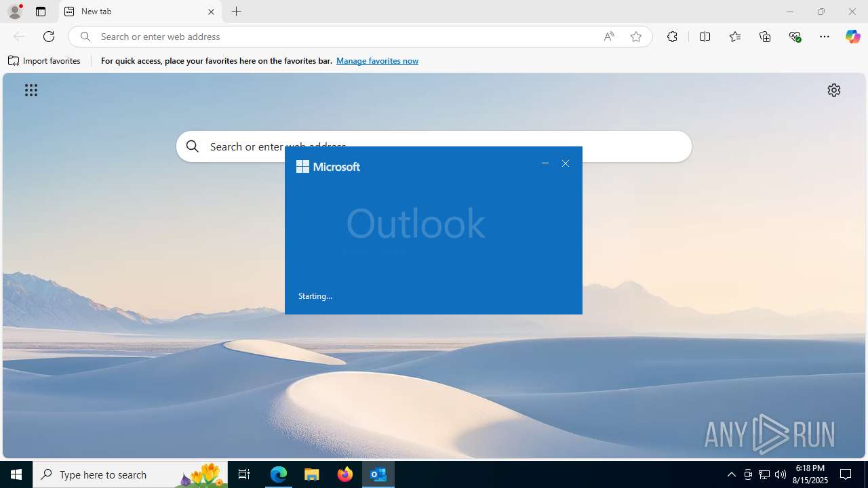Open the tab actions menu icon
Viewport: 868px width, 488px height.
pos(41,12)
